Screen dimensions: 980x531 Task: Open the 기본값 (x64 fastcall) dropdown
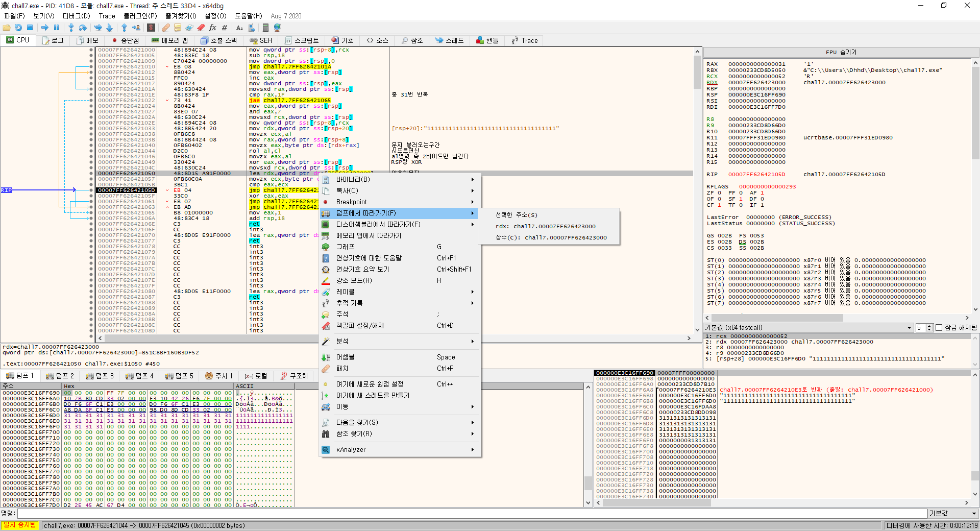tap(808, 327)
